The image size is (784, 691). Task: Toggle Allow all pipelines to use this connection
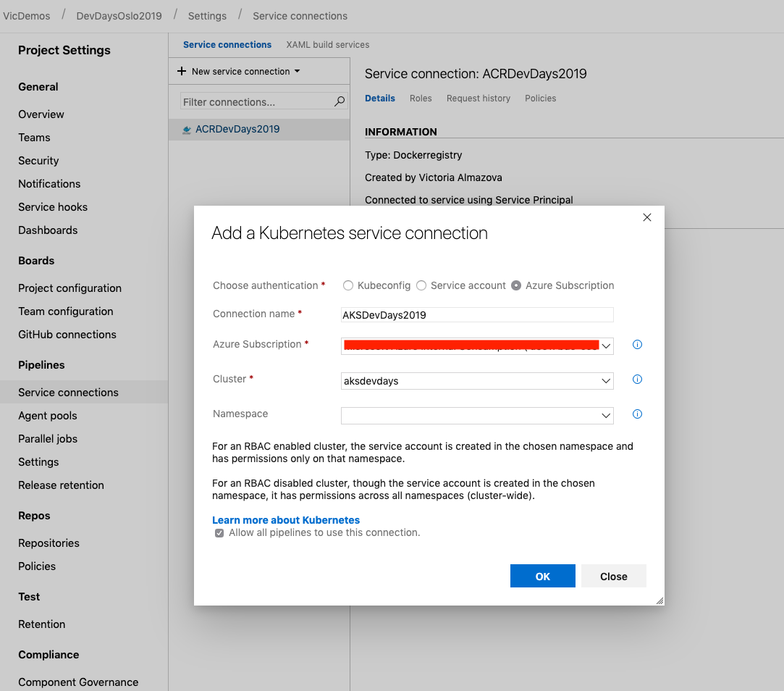pyautogui.click(x=219, y=533)
